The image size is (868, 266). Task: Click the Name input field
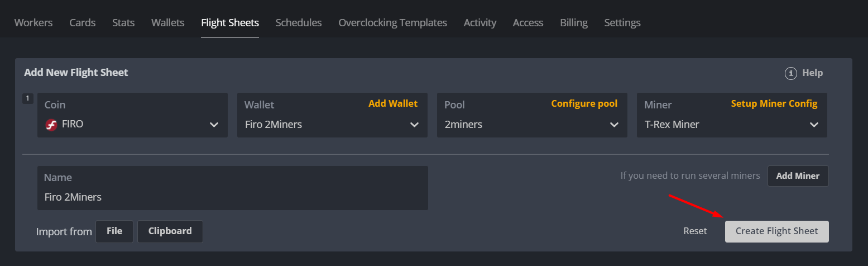coord(232,197)
